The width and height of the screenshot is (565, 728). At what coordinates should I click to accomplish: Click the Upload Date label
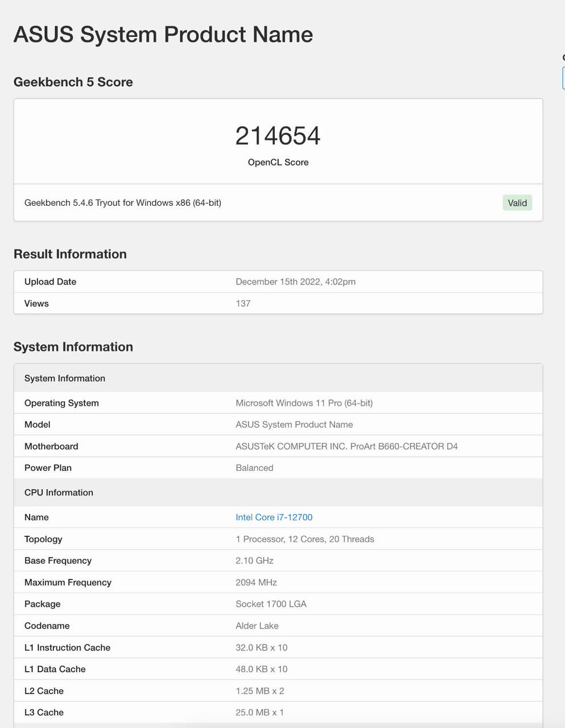50,282
